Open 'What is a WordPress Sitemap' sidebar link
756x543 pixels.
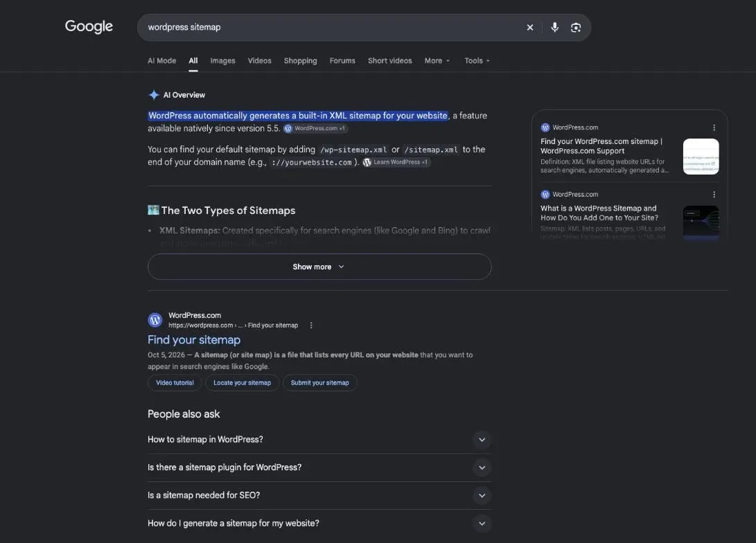(599, 213)
